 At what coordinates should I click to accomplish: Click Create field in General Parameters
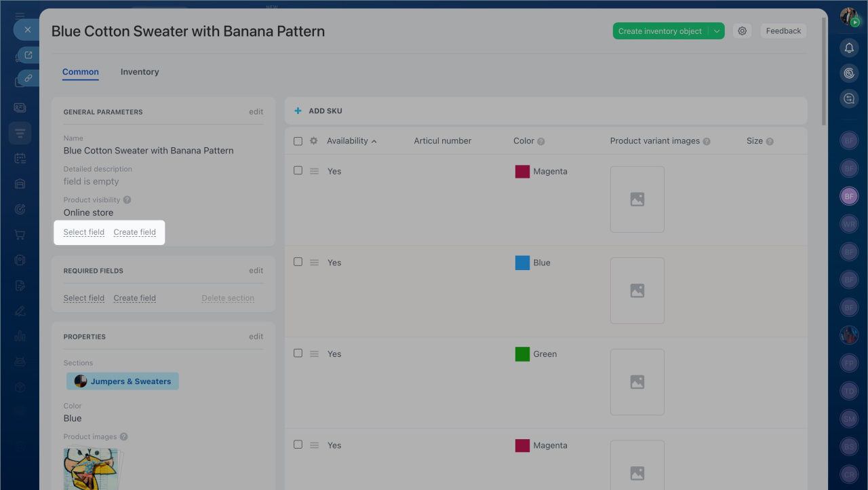tap(135, 232)
